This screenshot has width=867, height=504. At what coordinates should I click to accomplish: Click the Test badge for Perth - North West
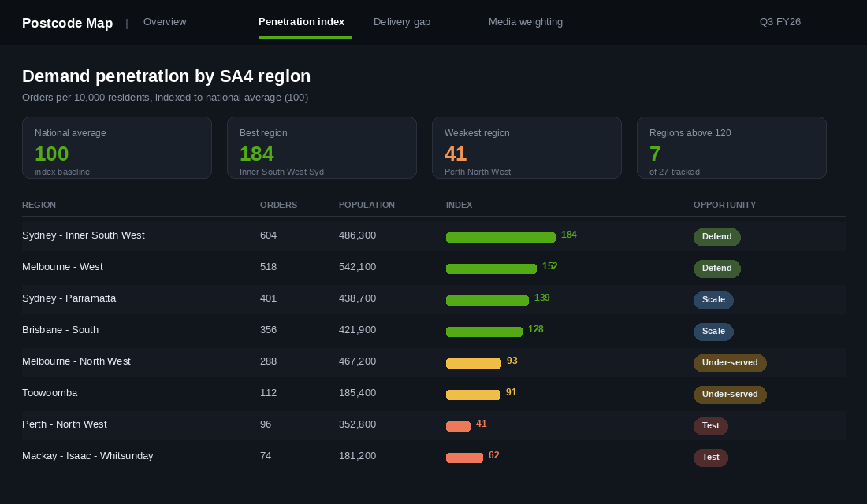[710, 426]
